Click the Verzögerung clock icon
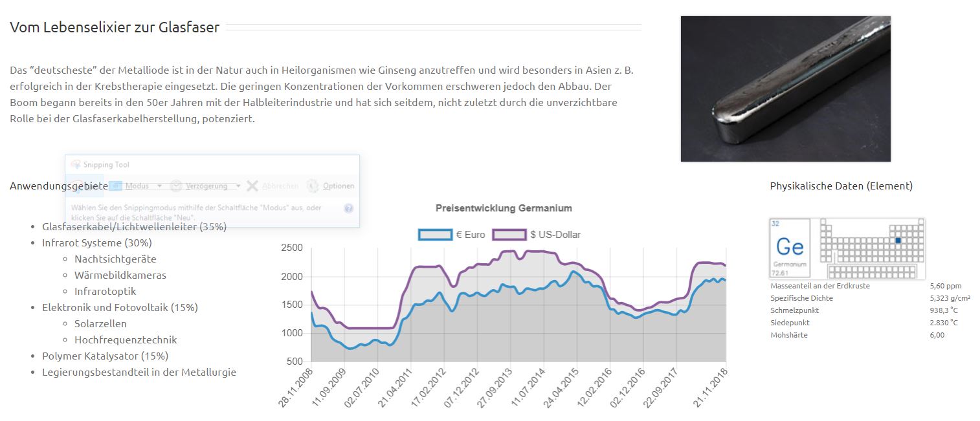The height and width of the screenshot is (421, 980). (x=176, y=186)
